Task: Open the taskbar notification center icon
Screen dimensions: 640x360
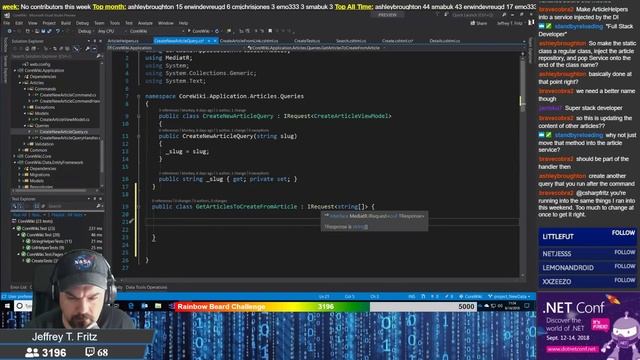Action: point(526,306)
